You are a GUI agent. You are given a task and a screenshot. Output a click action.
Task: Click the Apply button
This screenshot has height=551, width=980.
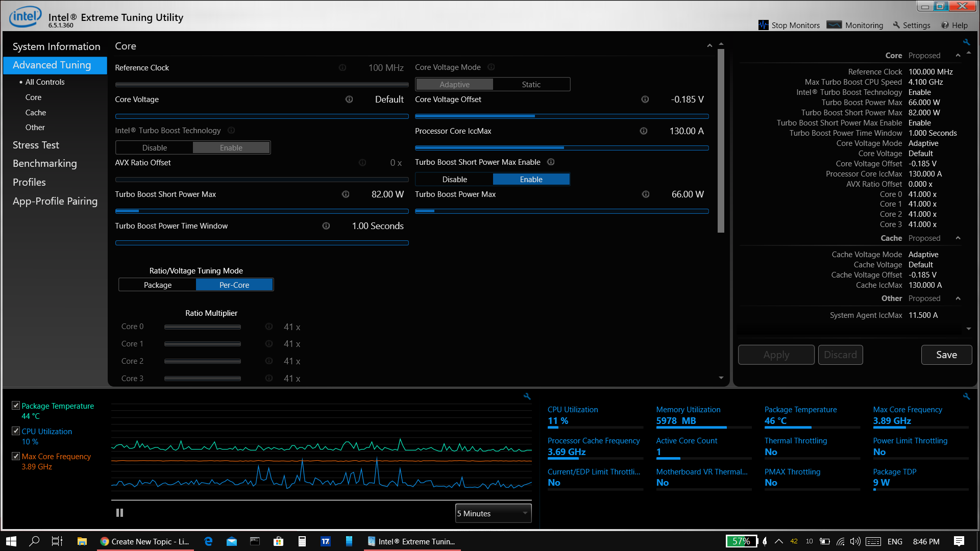[x=776, y=355]
